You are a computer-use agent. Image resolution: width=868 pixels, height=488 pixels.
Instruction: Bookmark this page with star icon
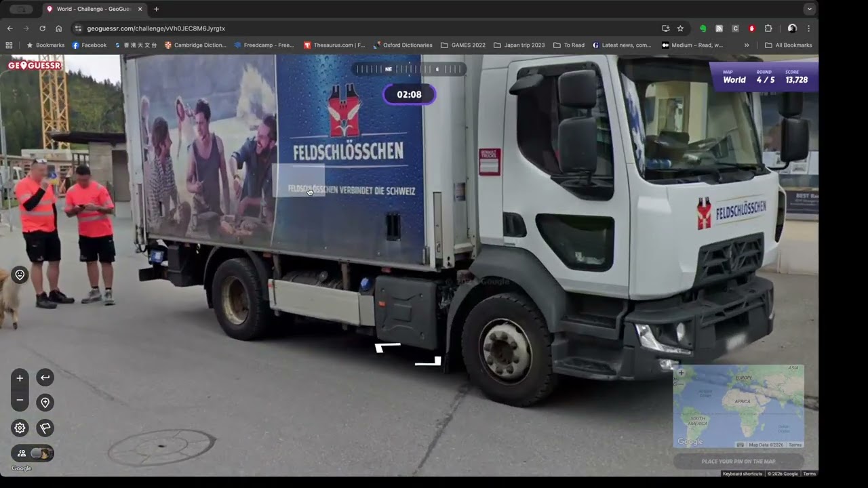click(680, 28)
